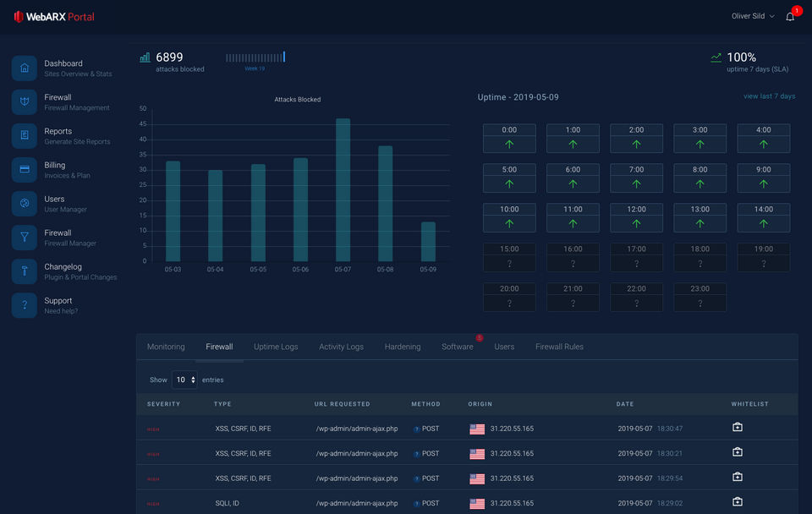Click the 05-03 attacks blocked bar
Viewport: 812px width, 514px height.
pyautogui.click(x=173, y=211)
